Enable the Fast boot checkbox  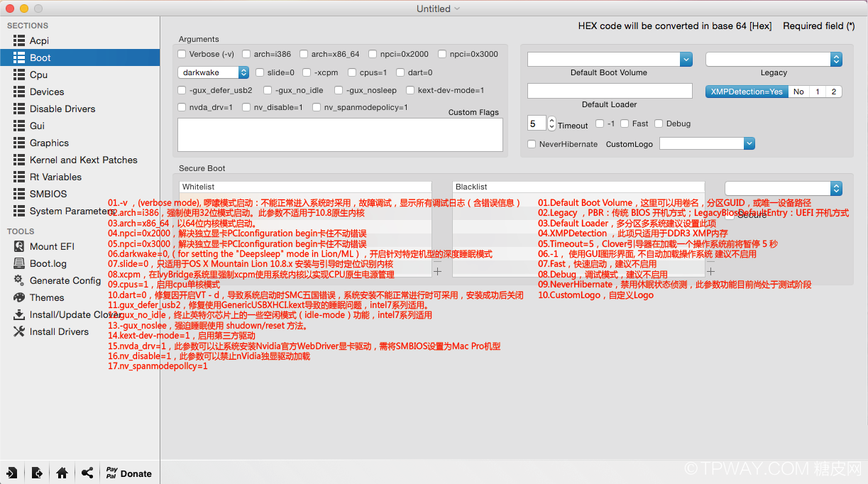[x=625, y=123]
